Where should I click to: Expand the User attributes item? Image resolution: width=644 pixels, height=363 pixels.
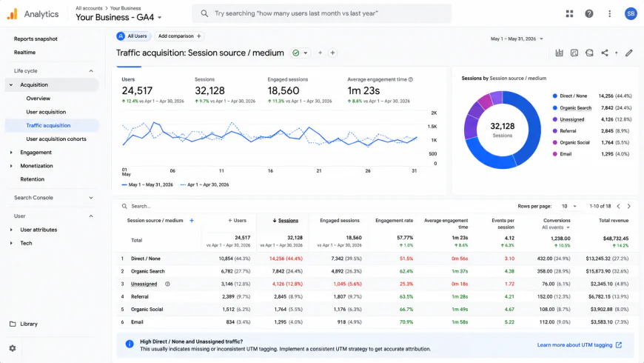point(11,230)
